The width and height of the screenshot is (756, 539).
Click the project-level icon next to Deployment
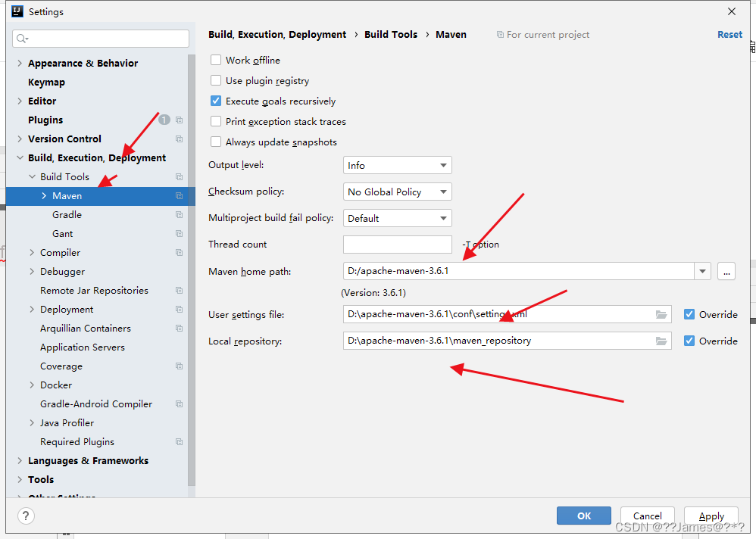[x=180, y=309]
